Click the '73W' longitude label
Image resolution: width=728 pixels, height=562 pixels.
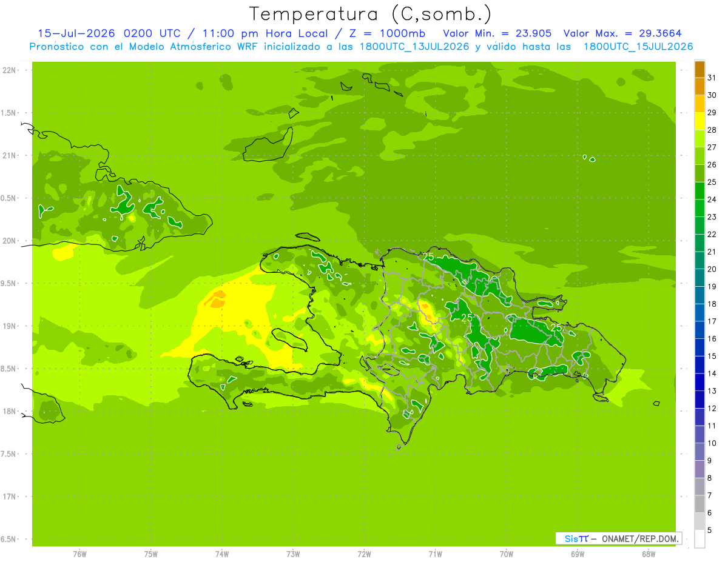(293, 554)
